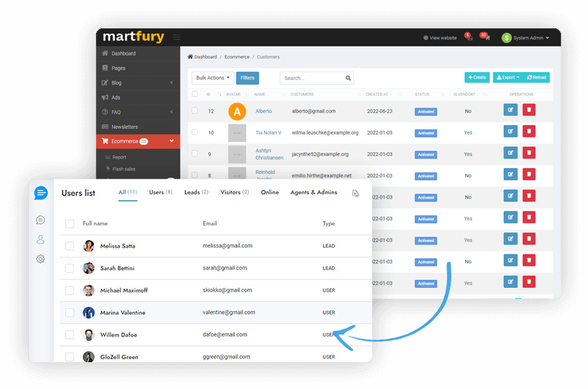Select the Agents & Admins tab

[313, 192]
